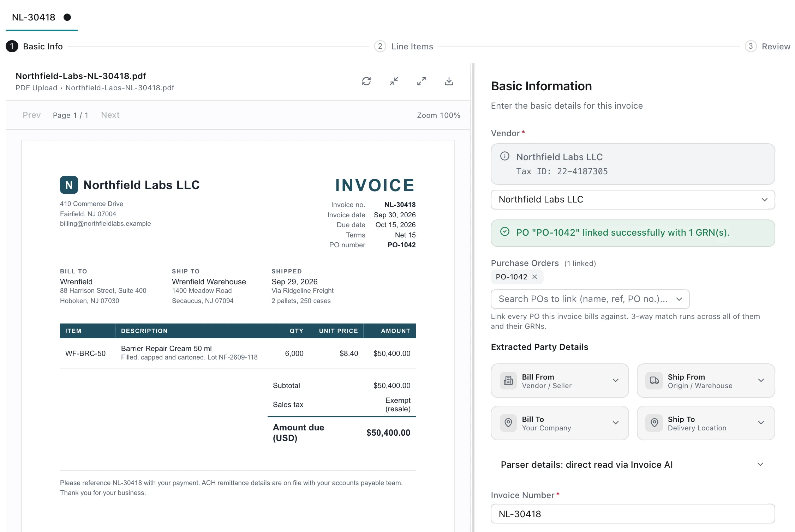This screenshot has width=795, height=532.
Task: Go to step 1 Basic Info
Action: point(34,46)
